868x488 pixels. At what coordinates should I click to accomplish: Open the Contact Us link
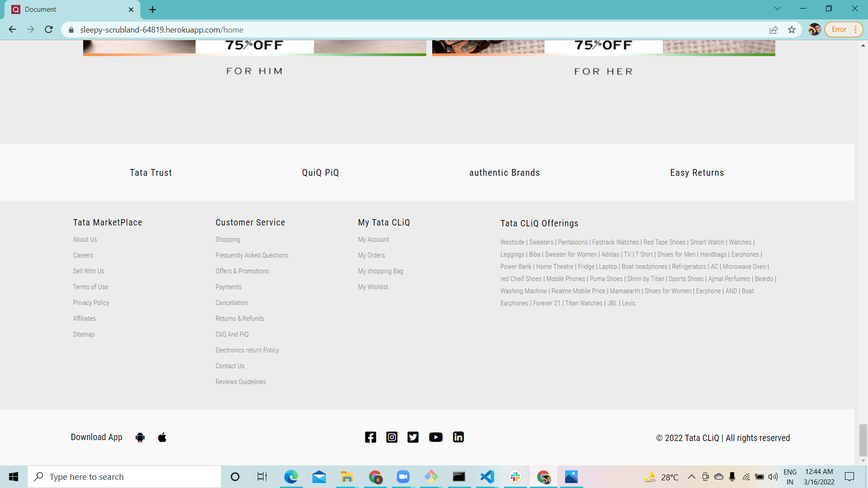pyautogui.click(x=230, y=366)
